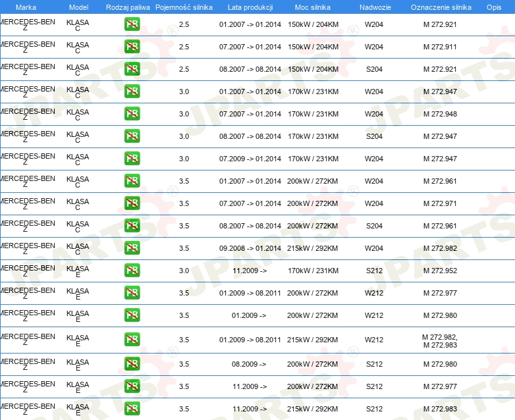This screenshot has height=420, width=515.
Task: Click the fuel icon in the W212 M 272.980 row
Action: tap(132, 315)
